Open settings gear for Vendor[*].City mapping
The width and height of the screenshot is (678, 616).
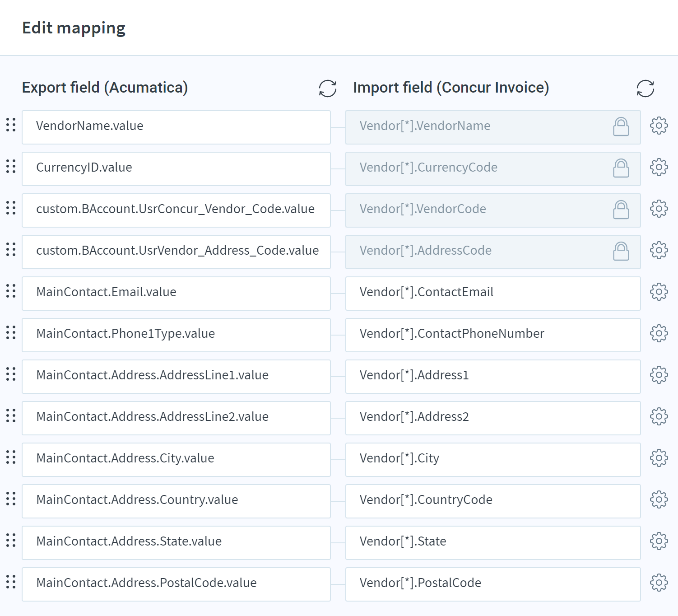[x=659, y=458]
